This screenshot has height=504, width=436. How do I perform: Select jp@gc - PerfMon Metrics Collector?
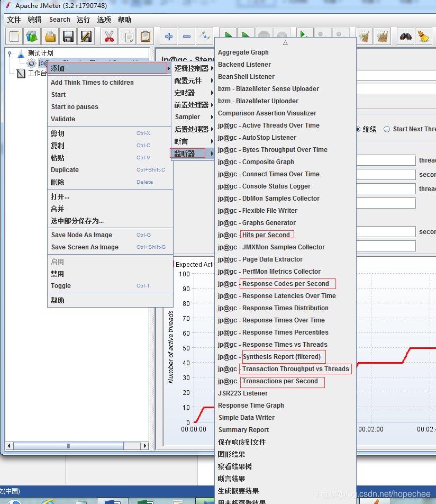[285, 272]
